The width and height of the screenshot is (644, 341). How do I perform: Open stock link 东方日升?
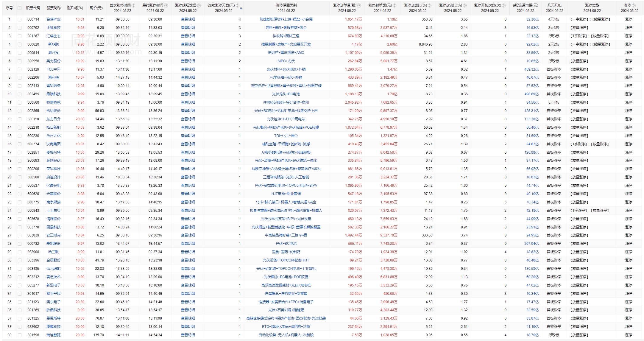coord(54,119)
